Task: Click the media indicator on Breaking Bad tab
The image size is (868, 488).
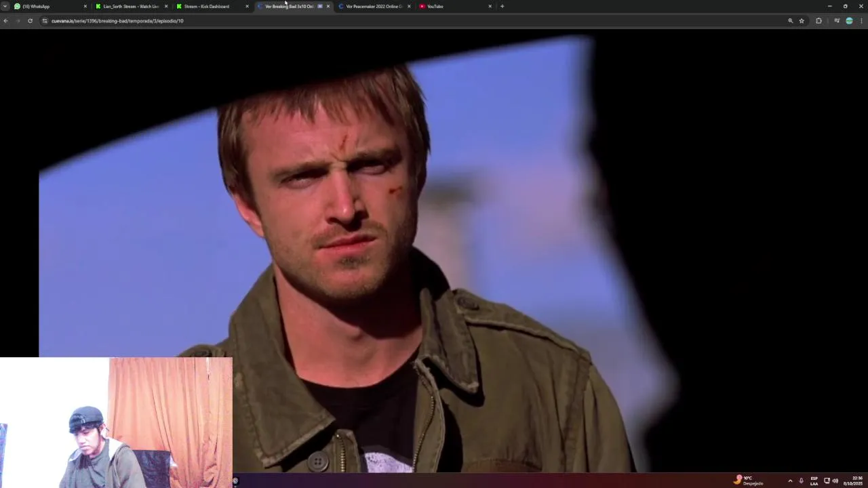Action: [320, 6]
